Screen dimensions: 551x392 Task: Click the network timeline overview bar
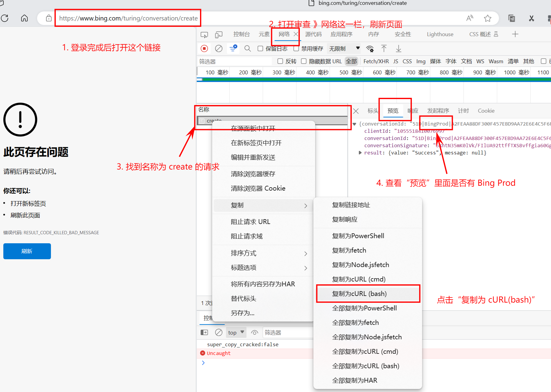point(374,79)
